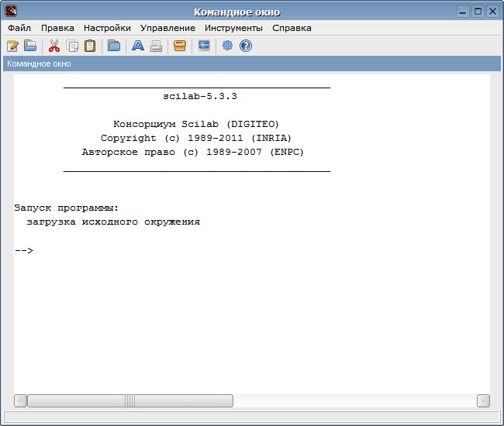
Task: Click the horizontal scrollbar thumb
Action: click(x=130, y=400)
